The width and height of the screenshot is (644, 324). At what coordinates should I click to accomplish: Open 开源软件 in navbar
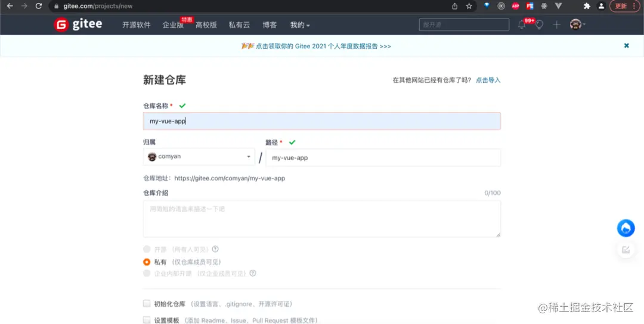coord(137,25)
